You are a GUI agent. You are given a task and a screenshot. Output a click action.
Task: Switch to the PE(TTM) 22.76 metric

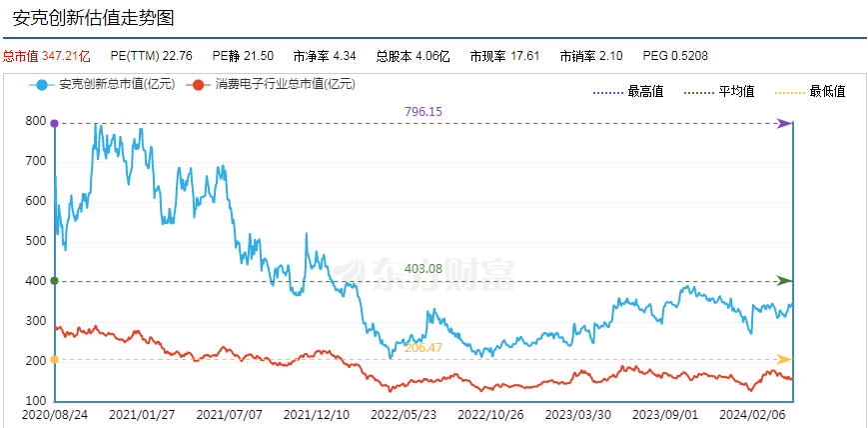pos(145,56)
